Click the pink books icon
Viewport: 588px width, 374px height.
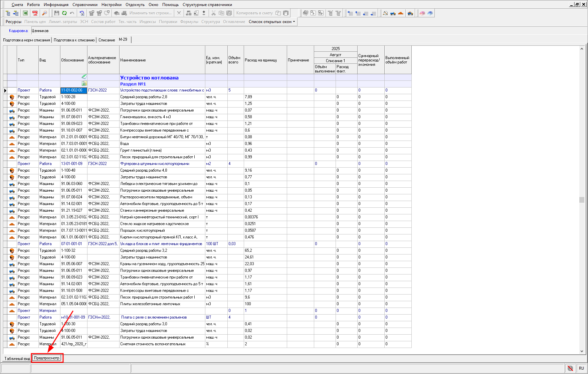click(422, 13)
